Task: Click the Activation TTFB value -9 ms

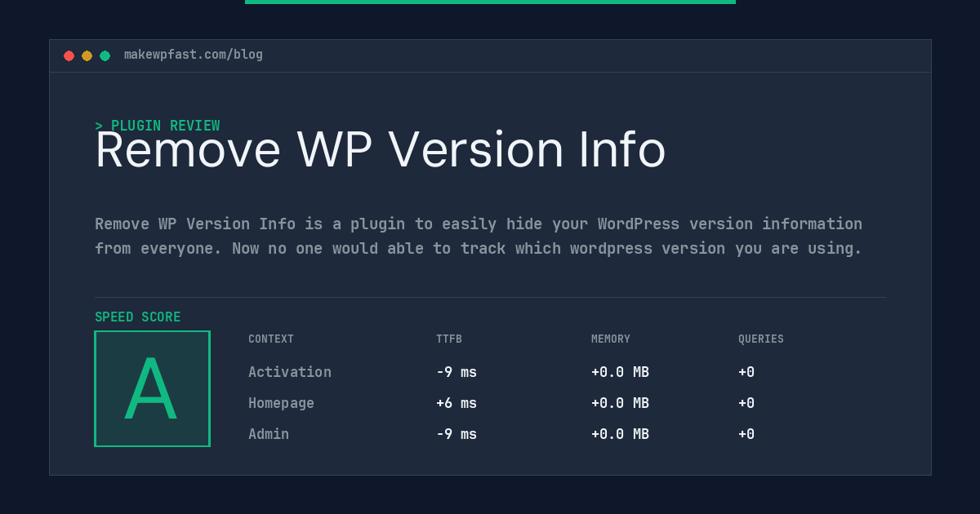Action: [457, 372]
